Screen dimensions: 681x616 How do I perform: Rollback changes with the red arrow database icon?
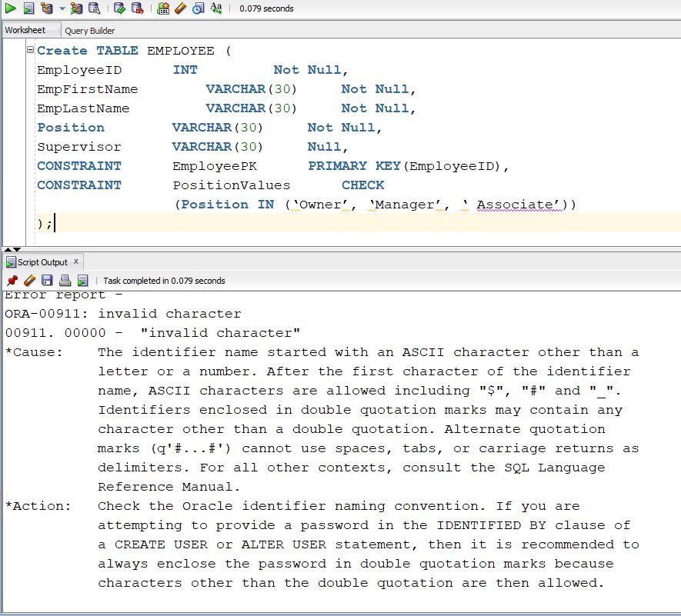[137, 8]
